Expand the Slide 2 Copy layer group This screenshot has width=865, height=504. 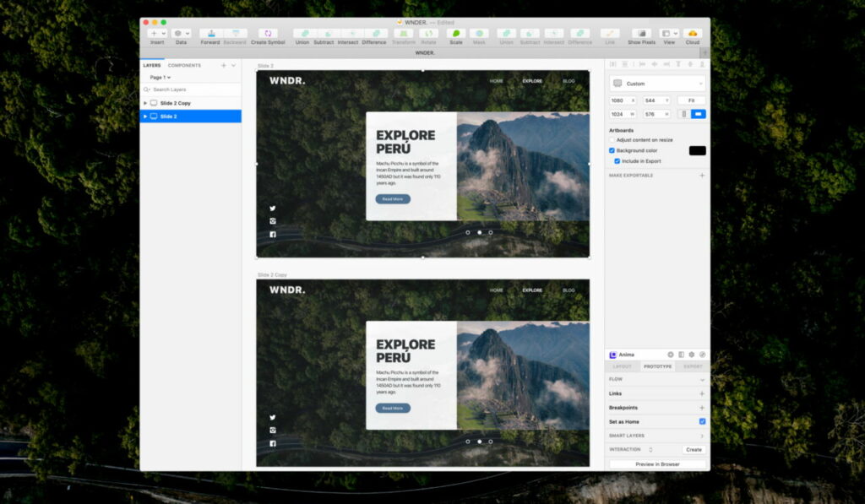point(145,103)
